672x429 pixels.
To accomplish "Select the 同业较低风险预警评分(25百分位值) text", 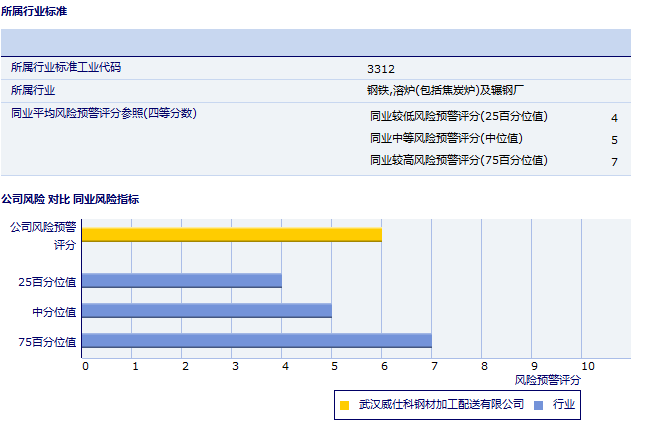I will 459,116.
